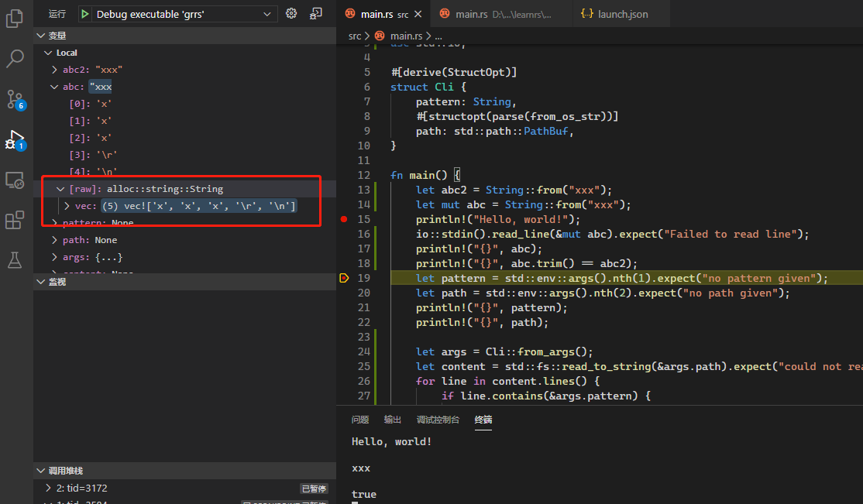Switch to the 调试控制台 panel tab
Screen dimensions: 863x504
[438, 420]
